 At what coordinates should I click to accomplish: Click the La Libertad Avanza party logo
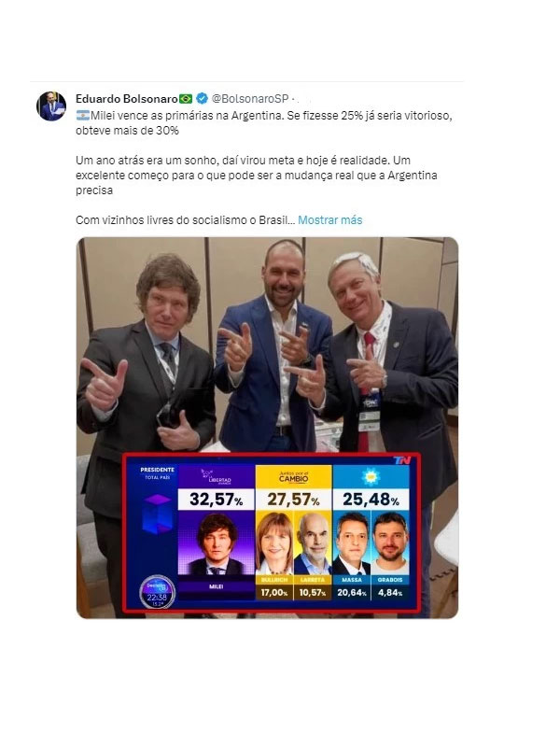(x=217, y=476)
